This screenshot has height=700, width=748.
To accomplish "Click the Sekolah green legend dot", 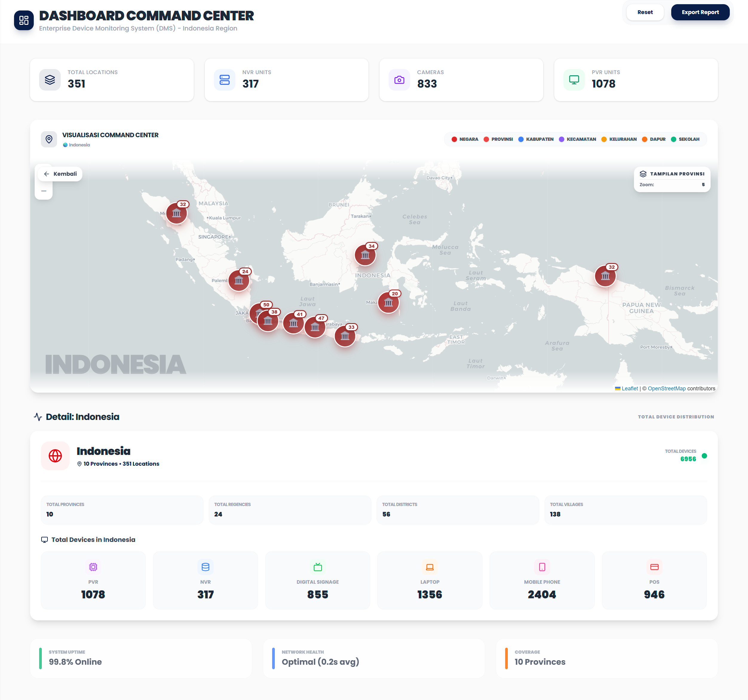I will point(674,139).
